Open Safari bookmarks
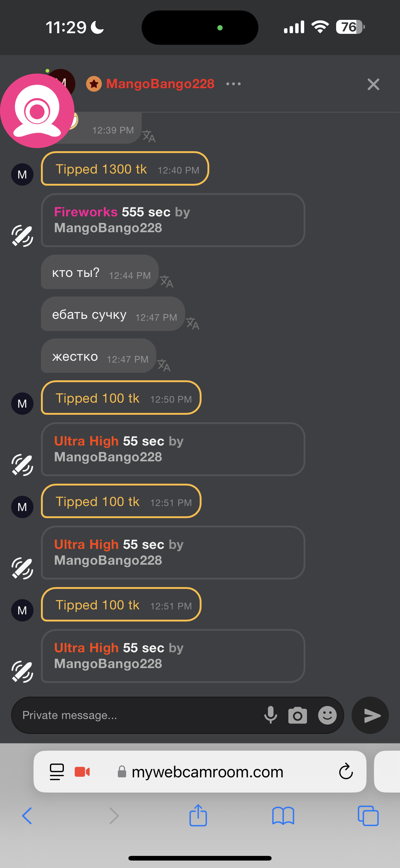The width and height of the screenshot is (400, 868). coord(283,816)
